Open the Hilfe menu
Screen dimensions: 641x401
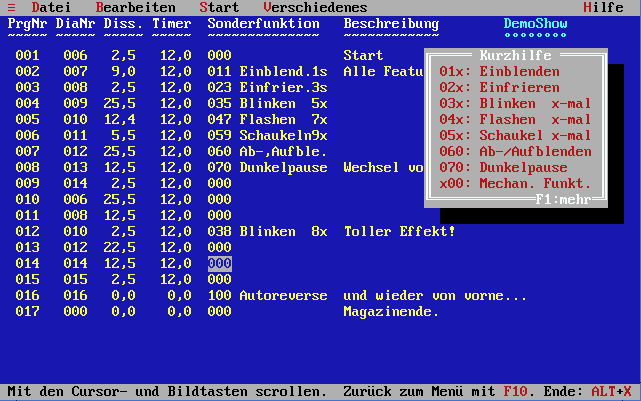coord(603,7)
